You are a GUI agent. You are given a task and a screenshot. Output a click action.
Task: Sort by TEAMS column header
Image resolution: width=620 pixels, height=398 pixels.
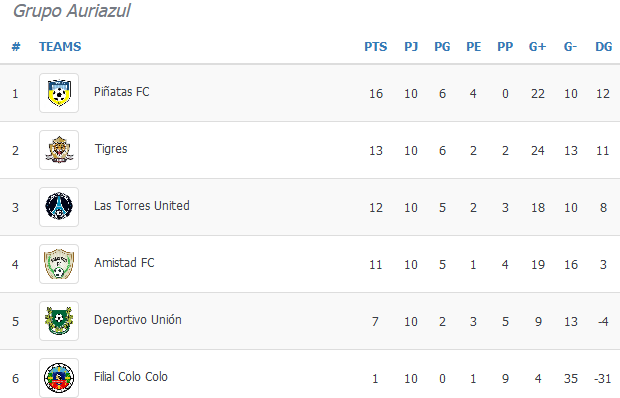click(x=60, y=47)
